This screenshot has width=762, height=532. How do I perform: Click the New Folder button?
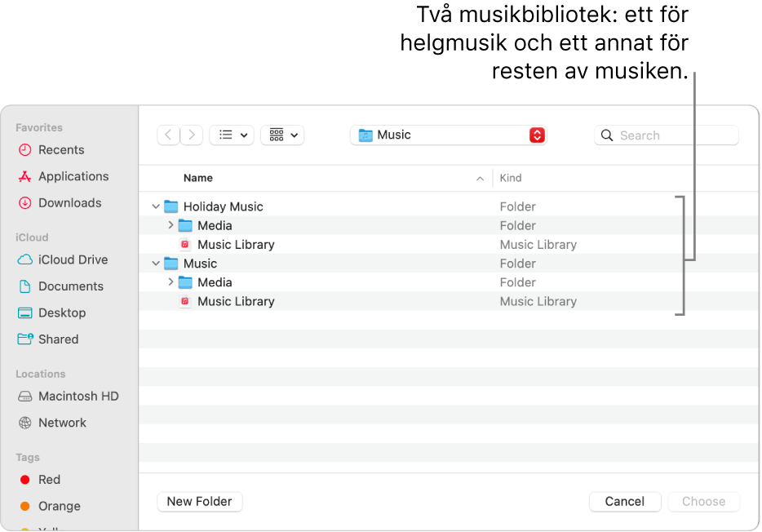pyautogui.click(x=200, y=502)
